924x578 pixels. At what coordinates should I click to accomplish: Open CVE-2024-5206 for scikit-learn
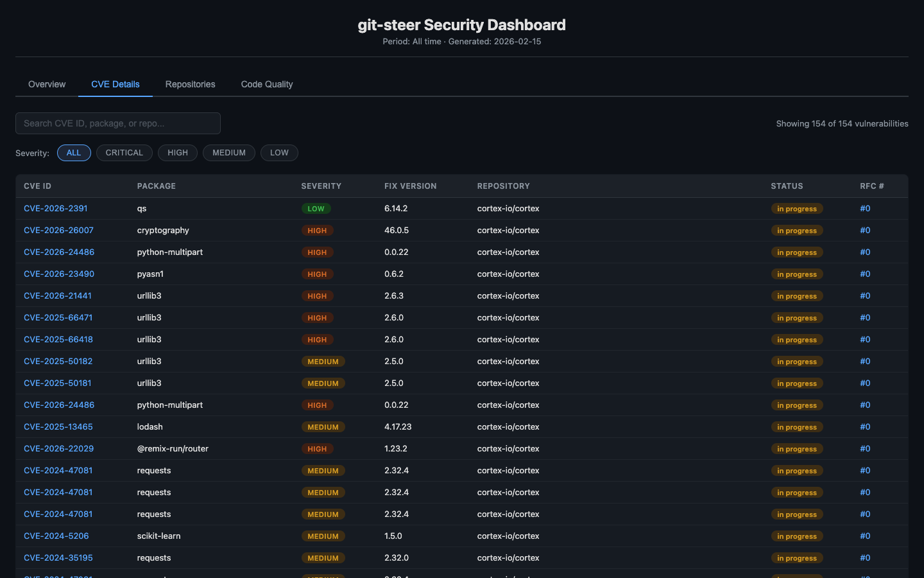point(56,536)
